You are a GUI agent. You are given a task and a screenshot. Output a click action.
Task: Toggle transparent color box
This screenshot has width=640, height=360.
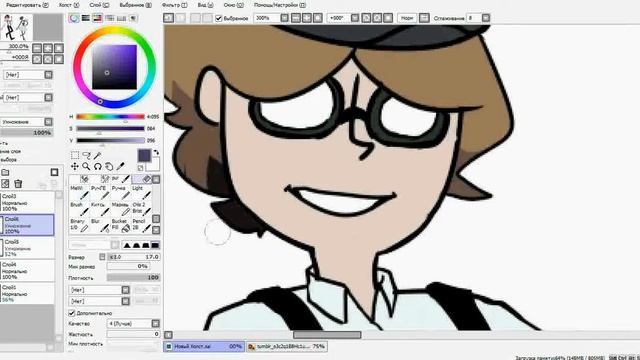[140, 168]
